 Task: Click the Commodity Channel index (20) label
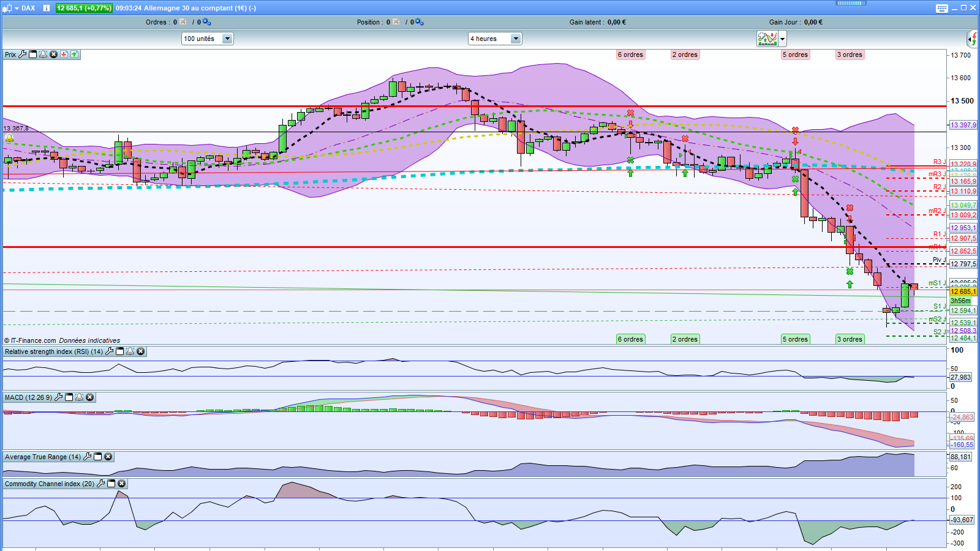coord(50,484)
